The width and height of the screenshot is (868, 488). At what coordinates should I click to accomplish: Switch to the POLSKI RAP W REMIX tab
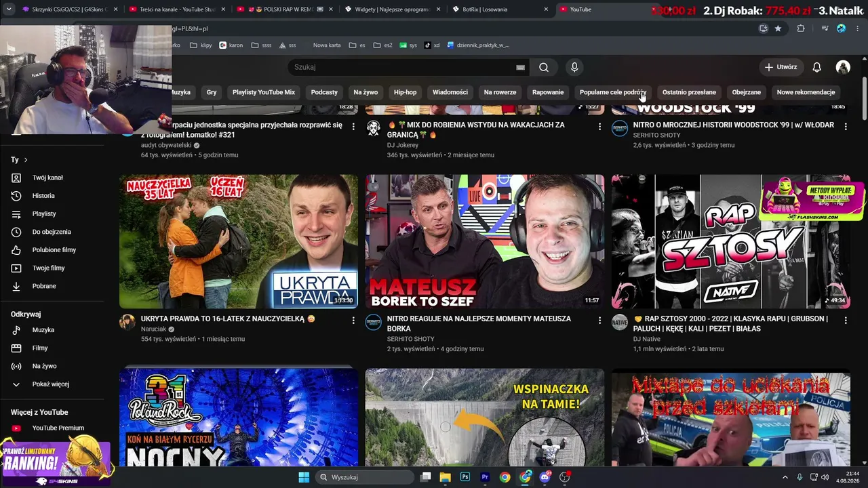(x=283, y=9)
